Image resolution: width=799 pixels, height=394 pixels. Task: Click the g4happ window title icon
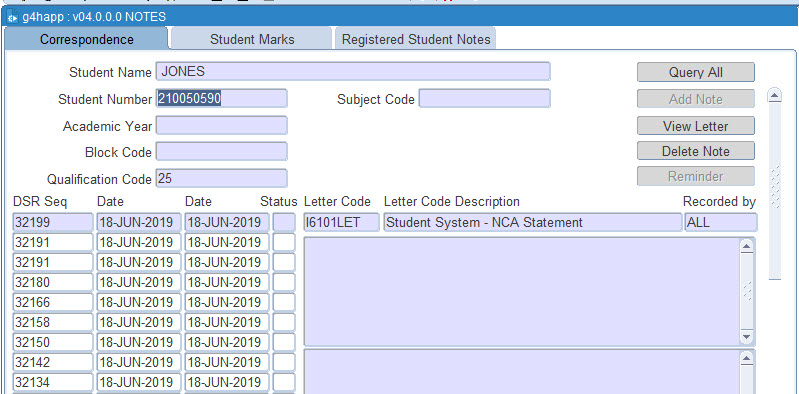(x=13, y=17)
